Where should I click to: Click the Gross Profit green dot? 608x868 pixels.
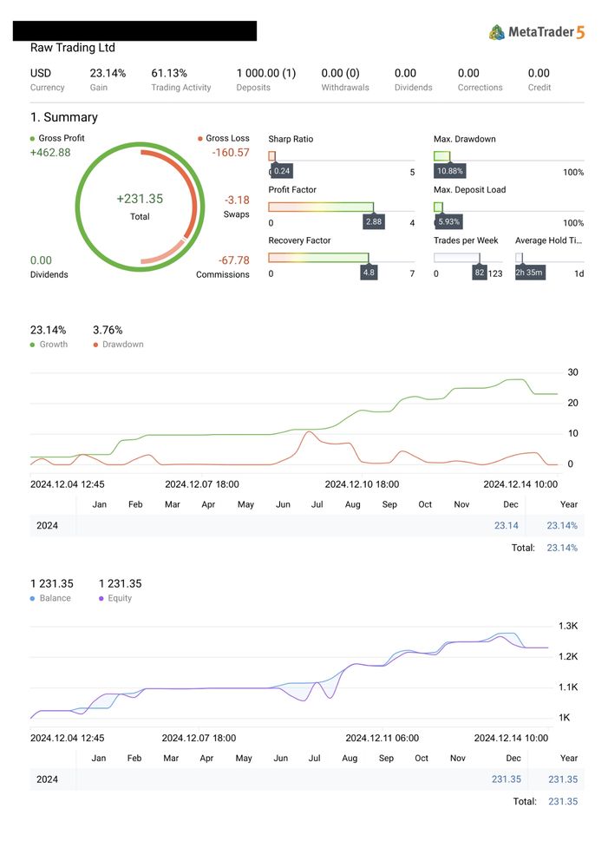33,139
